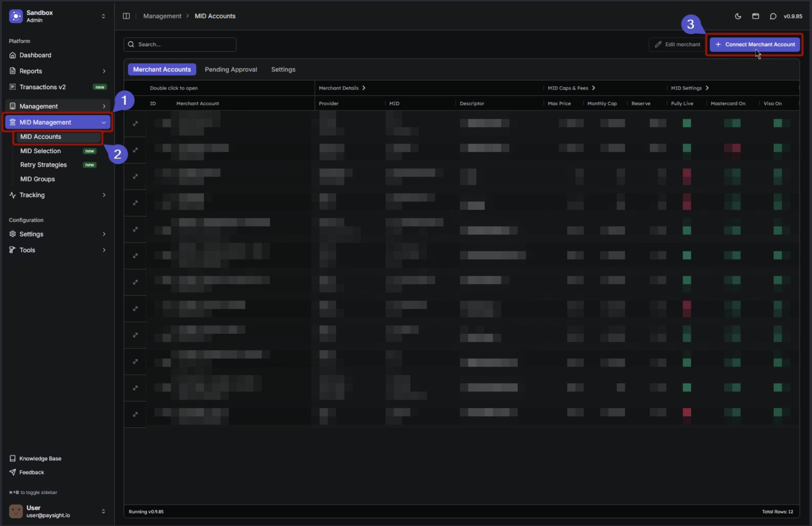Viewport: 812px width, 526px height.
Task: Click the Edit merchant button
Action: coord(677,44)
